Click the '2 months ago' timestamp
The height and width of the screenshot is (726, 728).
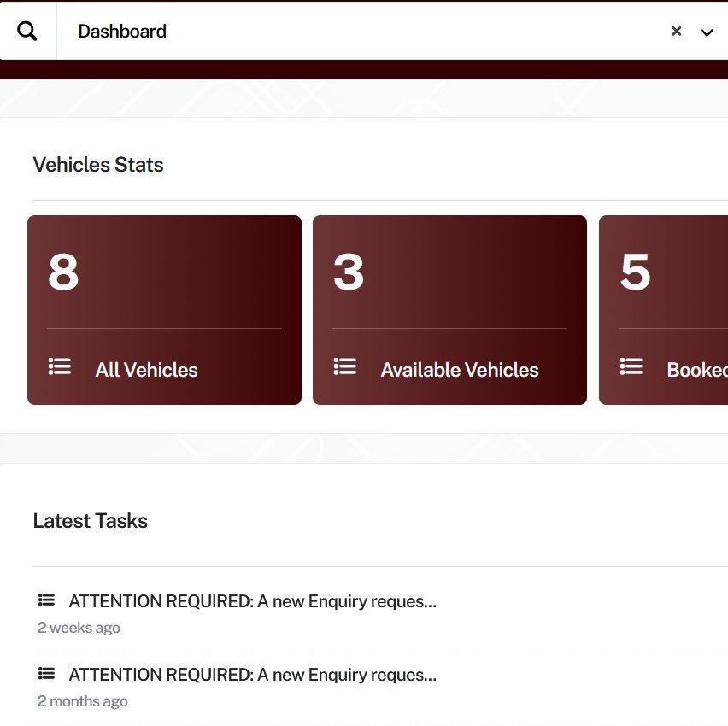pyautogui.click(x=83, y=701)
